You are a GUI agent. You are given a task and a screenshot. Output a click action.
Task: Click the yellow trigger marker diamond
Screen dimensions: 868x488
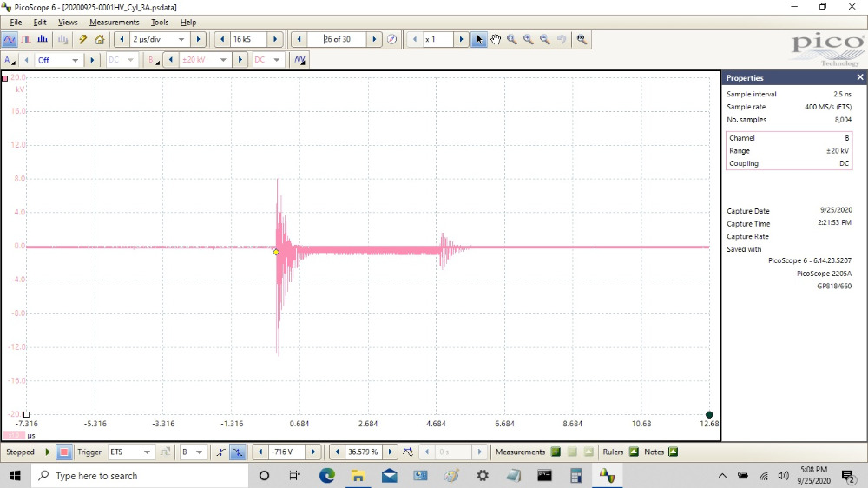tap(276, 252)
